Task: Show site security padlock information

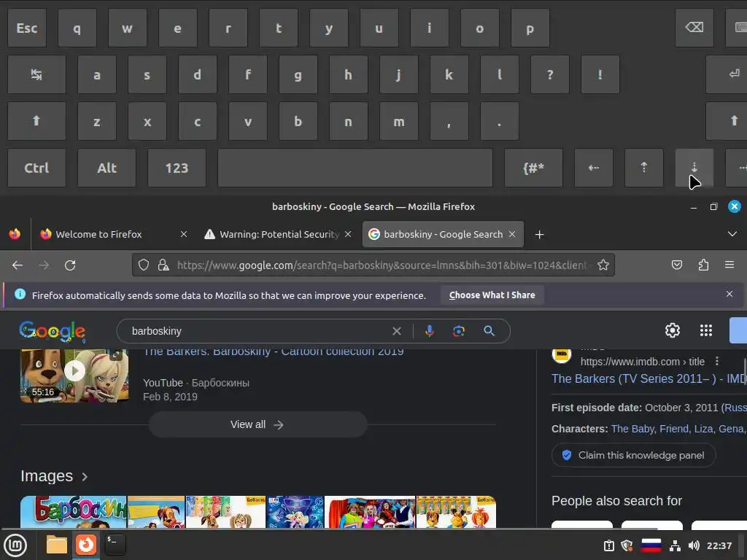Action: pyautogui.click(x=163, y=265)
